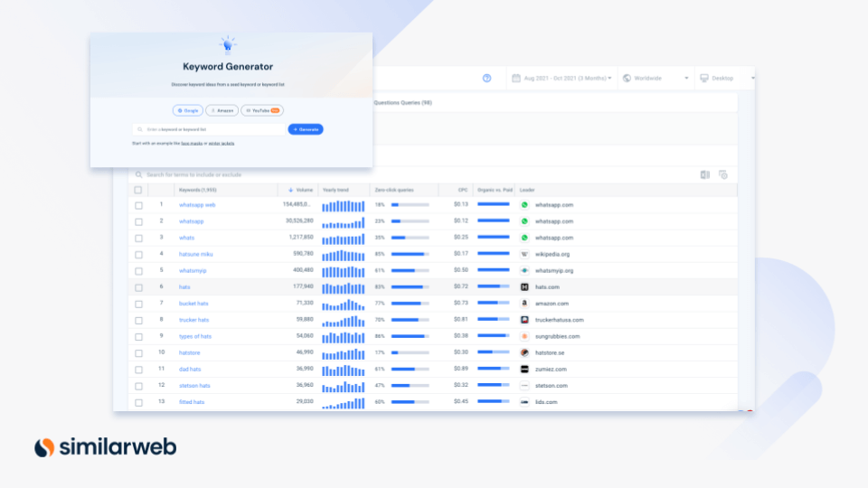
Task: Click the magnifier icon in table search
Action: 139,174
